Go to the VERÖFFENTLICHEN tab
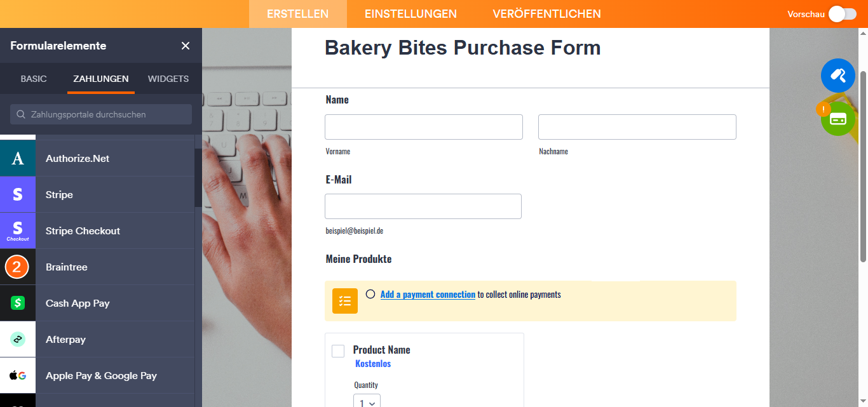The width and height of the screenshot is (868, 407). tap(546, 14)
